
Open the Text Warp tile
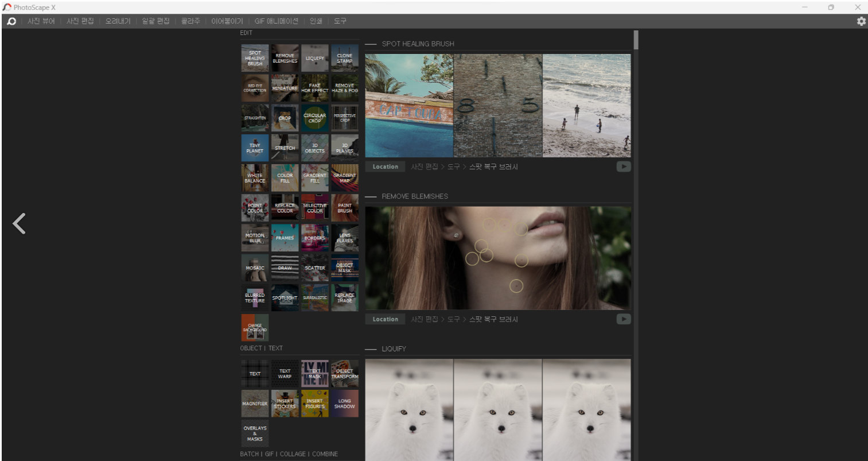[x=285, y=374]
